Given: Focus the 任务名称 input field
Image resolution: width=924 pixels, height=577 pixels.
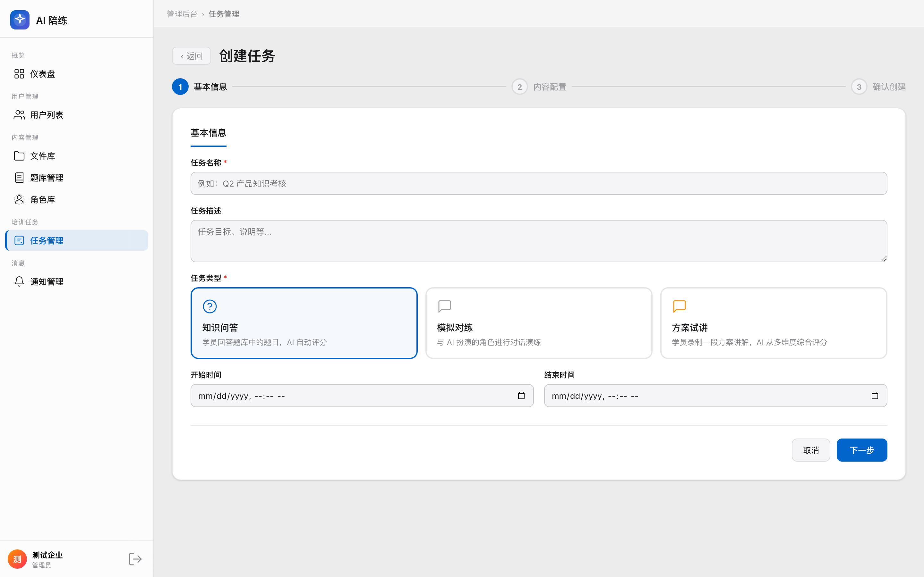Looking at the screenshot, I should 539,183.
